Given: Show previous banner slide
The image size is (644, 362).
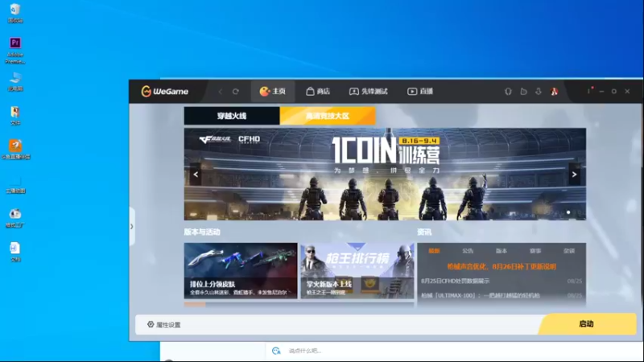Looking at the screenshot, I should [196, 175].
